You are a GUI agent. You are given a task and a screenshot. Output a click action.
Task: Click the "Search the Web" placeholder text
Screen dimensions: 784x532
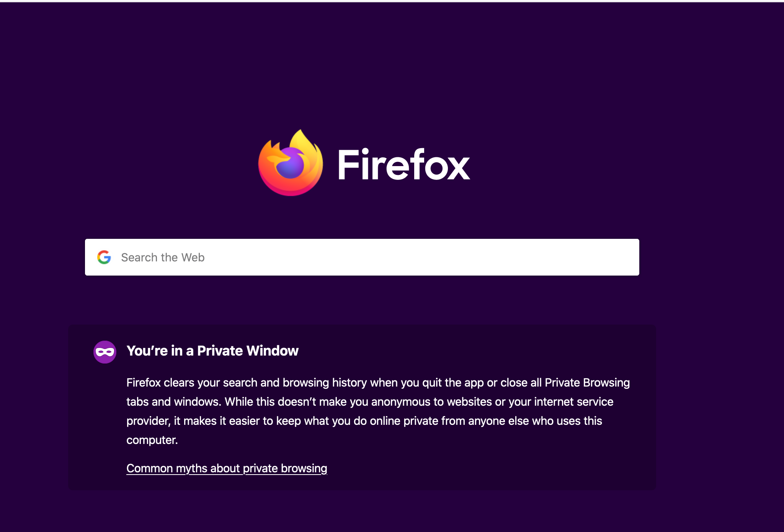click(163, 258)
